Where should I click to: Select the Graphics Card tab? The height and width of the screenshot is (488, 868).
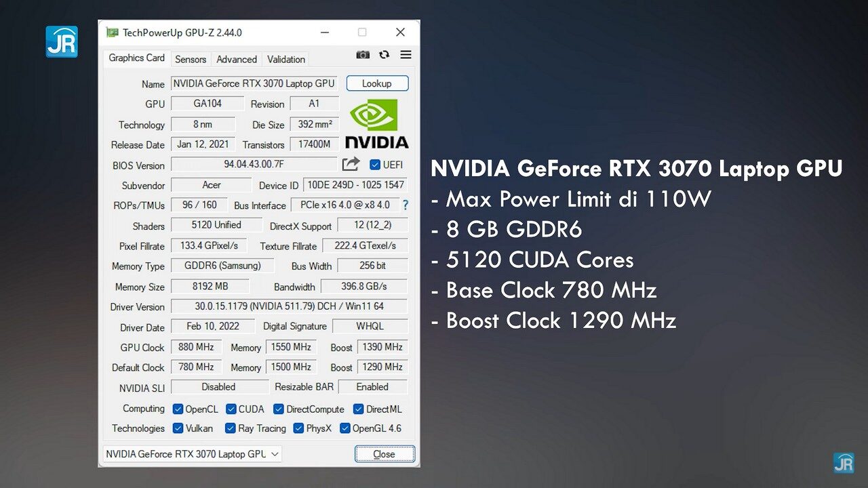[136, 58]
